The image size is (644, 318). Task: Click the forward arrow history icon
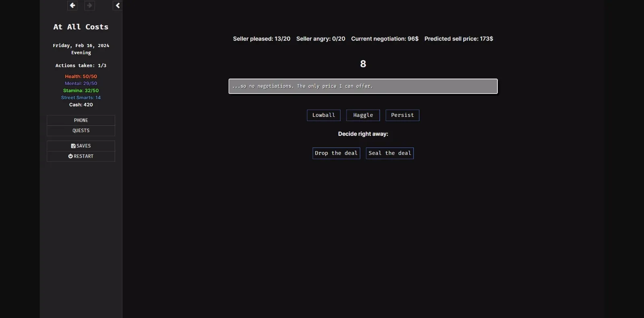pos(89,6)
